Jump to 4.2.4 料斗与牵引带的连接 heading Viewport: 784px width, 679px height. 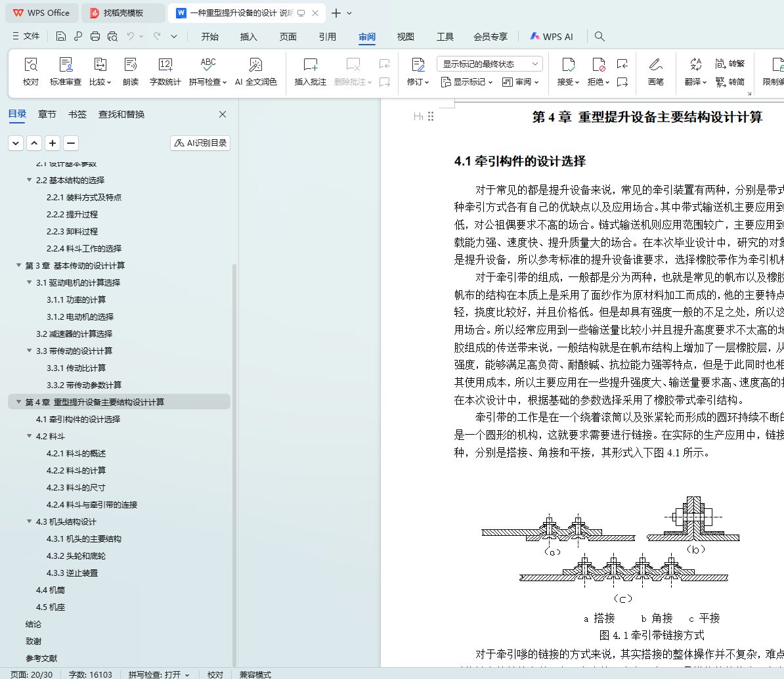[x=92, y=504]
